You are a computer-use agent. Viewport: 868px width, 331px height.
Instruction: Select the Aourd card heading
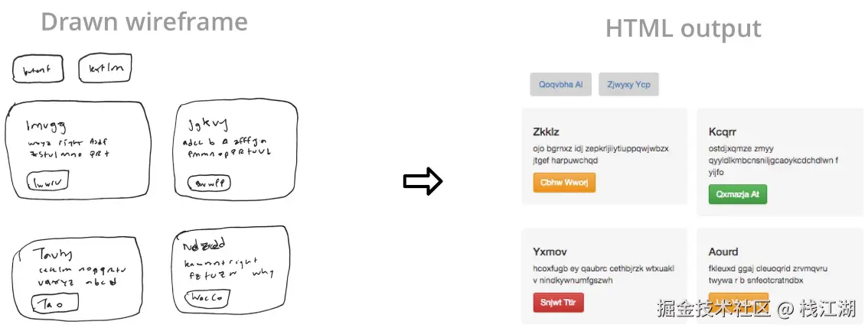pyautogui.click(x=723, y=251)
